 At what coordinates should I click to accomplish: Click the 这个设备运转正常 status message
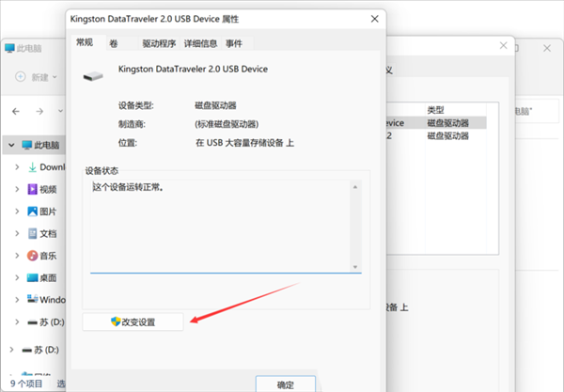pos(128,187)
